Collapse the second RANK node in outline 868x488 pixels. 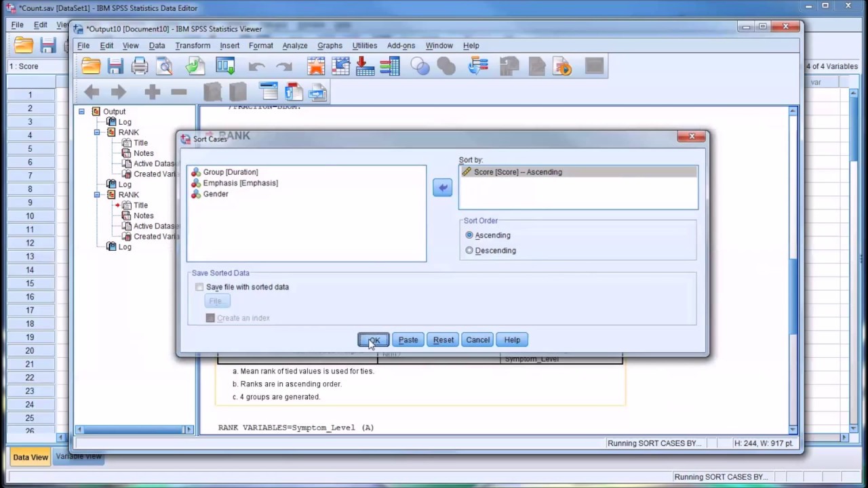coord(97,195)
